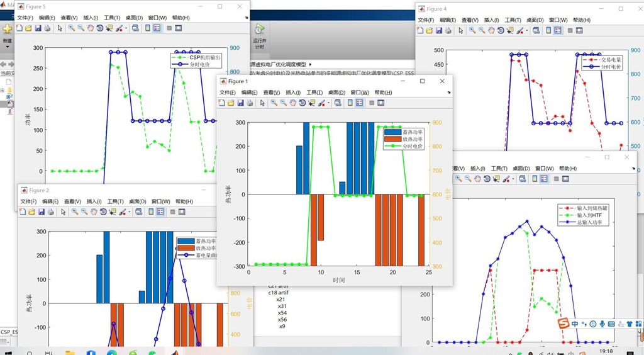Screen dimensions: 644x355
Task: Click Open File icon in Figure 4
Action: [429, 30]
